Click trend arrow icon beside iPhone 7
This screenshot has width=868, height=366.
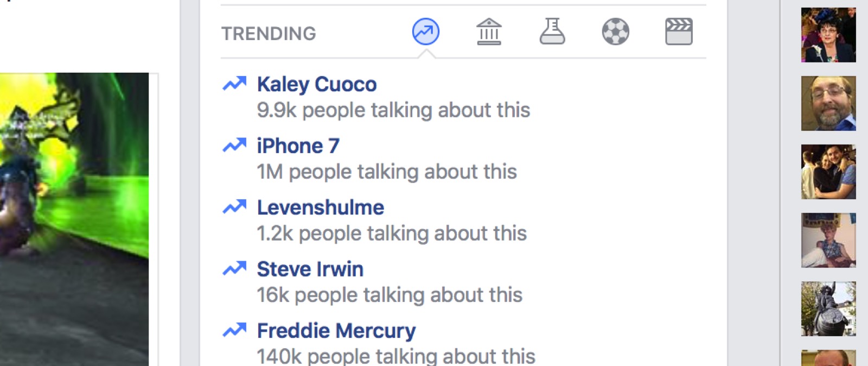[x=234, y=145]
